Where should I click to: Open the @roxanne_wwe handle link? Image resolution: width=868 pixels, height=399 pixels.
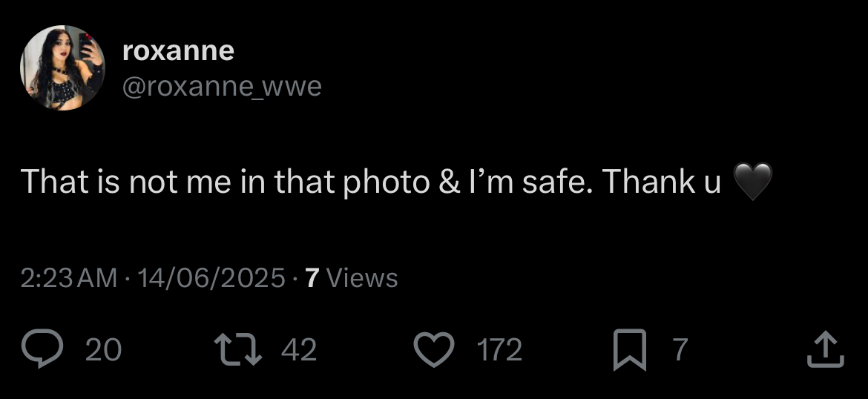tap(221, 87)
